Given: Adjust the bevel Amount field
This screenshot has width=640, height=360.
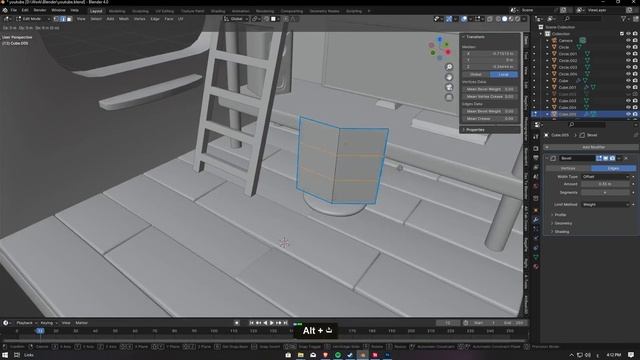Looking at the screenshot, I should click(606, 184).
